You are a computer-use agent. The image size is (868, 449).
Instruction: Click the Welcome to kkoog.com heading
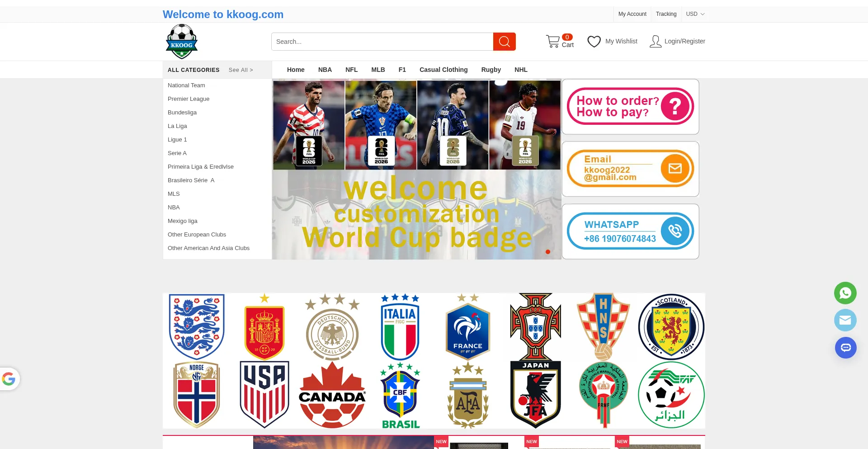223,14
